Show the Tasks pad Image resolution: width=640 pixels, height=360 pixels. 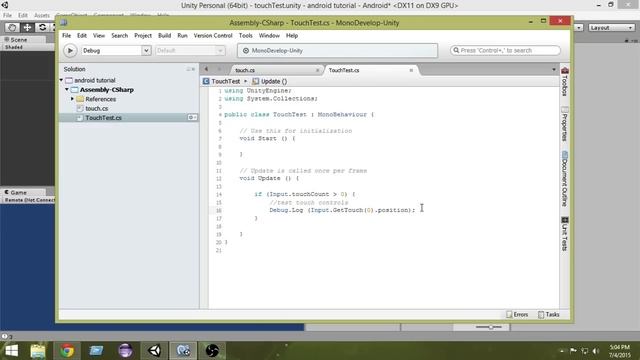tap(549, 314)
